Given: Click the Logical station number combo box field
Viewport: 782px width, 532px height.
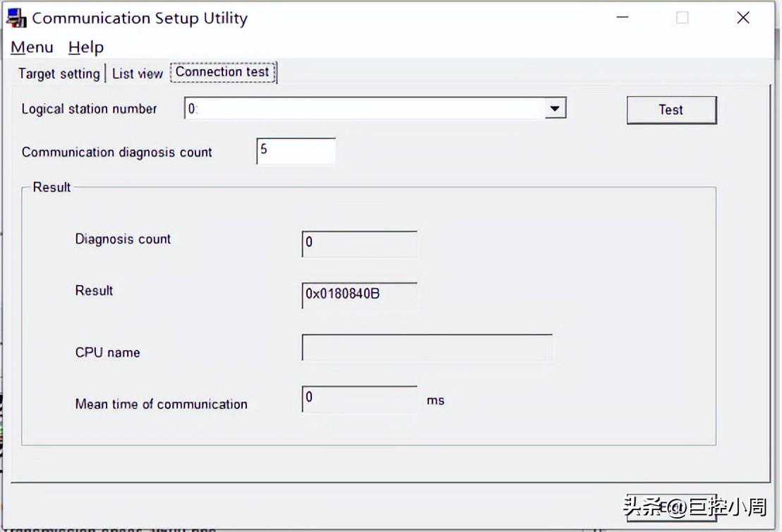Looking at the screenshot, I should pyautogui.click(x=363, y=109).
